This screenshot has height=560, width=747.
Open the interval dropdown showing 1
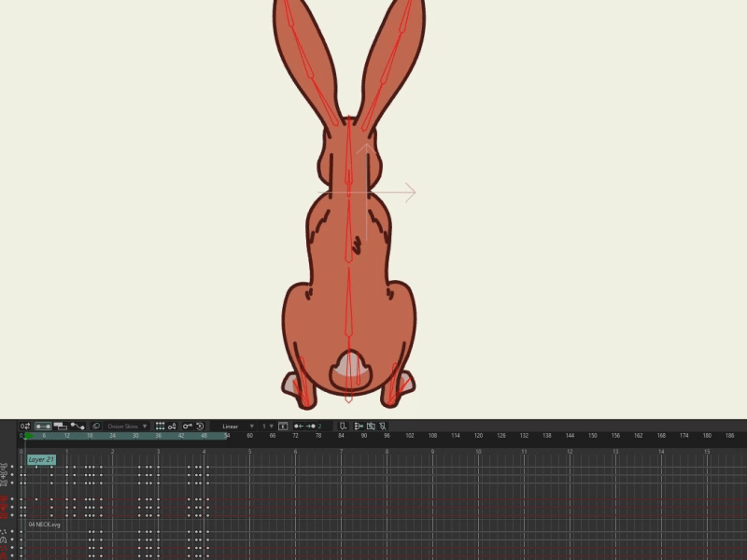[267, 427]
